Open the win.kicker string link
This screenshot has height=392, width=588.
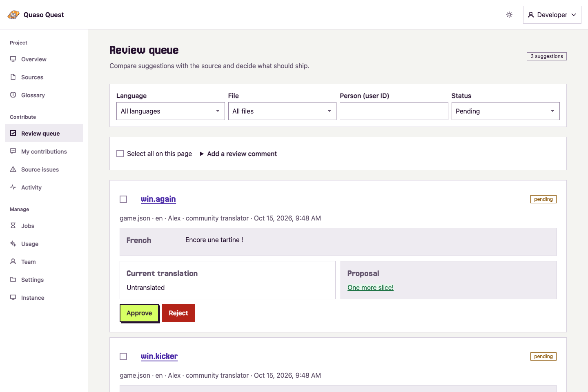click(x=159, y=356)
